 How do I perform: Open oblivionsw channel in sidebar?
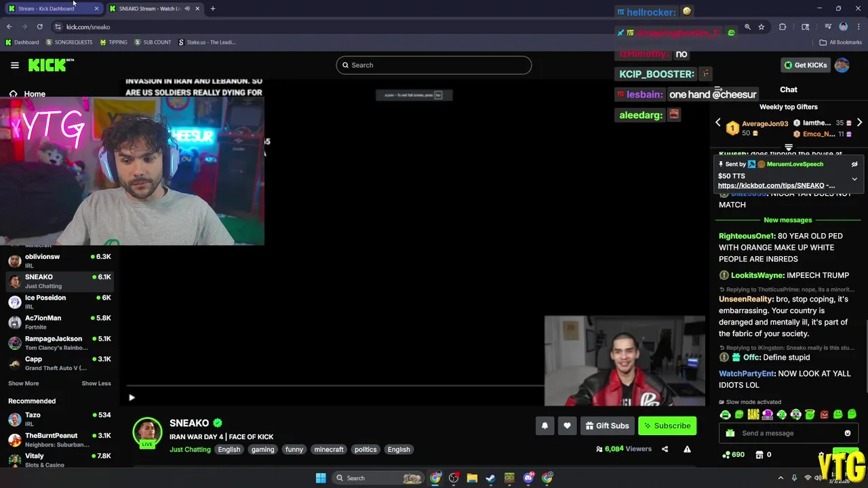pyautogui.click(x=60, y=261)
